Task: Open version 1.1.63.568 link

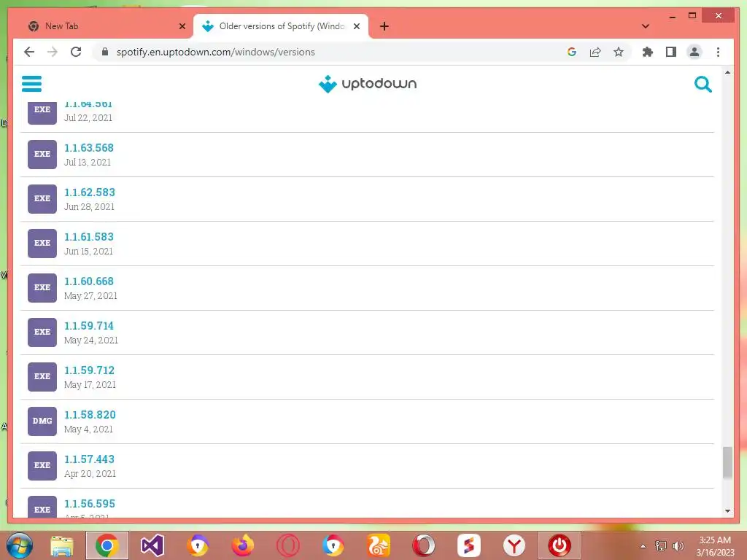Action: [88, 148]
